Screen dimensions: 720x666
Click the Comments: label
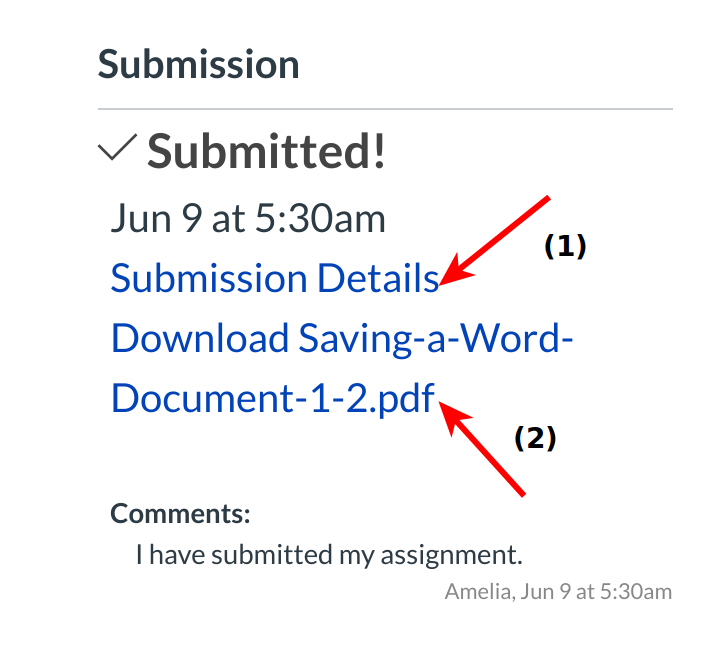pyautogui.click(x=180, y=514)
